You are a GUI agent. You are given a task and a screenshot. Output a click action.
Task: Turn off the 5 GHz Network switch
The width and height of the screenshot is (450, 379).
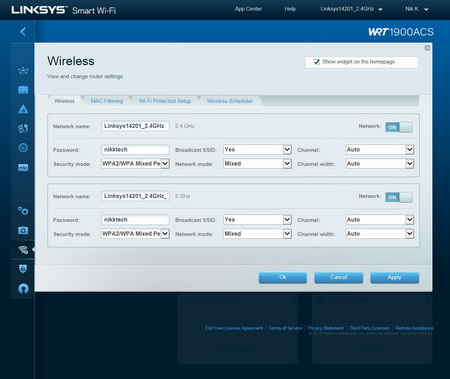(x=399, y=197)
